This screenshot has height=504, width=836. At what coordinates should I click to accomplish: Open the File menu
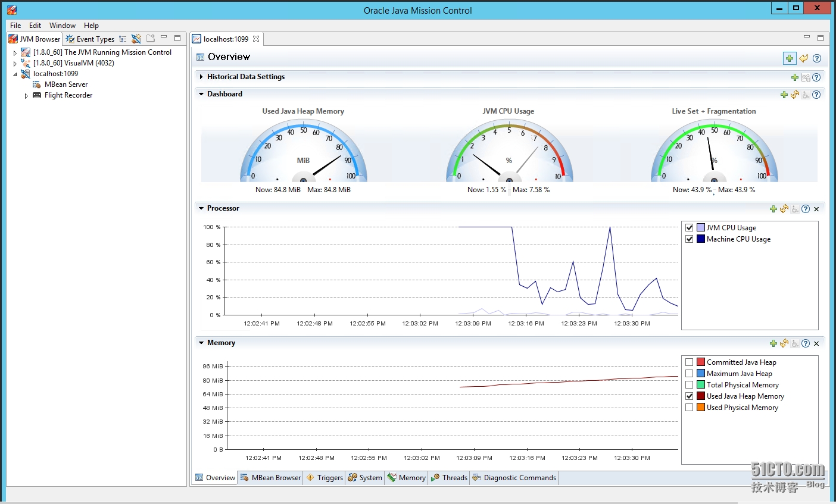coord(15,26)
